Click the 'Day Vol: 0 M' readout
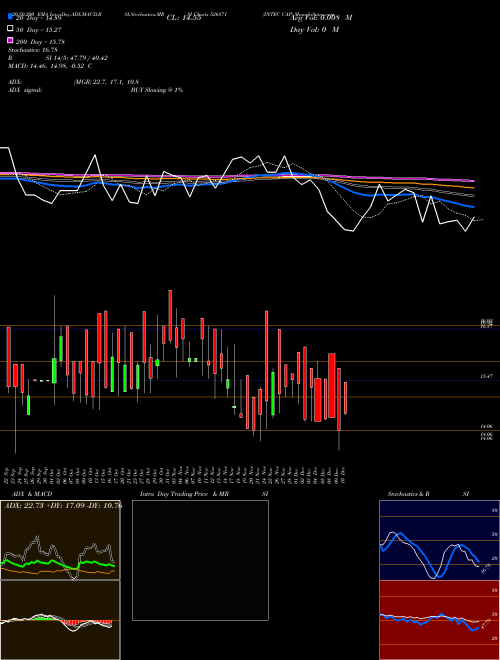This screenshot has height=660, width=500. [x=314, y=30]
